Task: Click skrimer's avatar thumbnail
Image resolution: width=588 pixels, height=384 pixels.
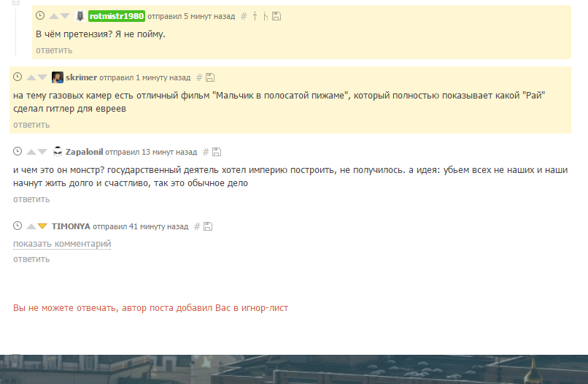Action: tap(58, 77)
